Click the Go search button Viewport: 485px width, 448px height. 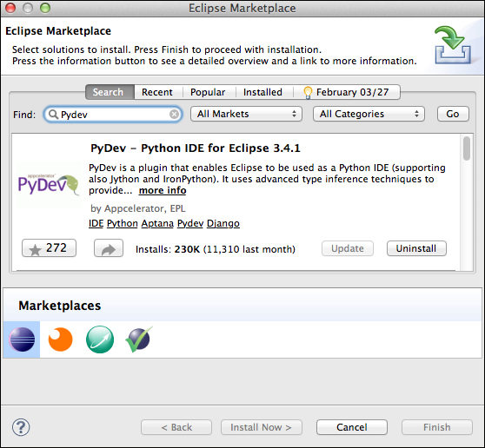click(x=453, y=114)
